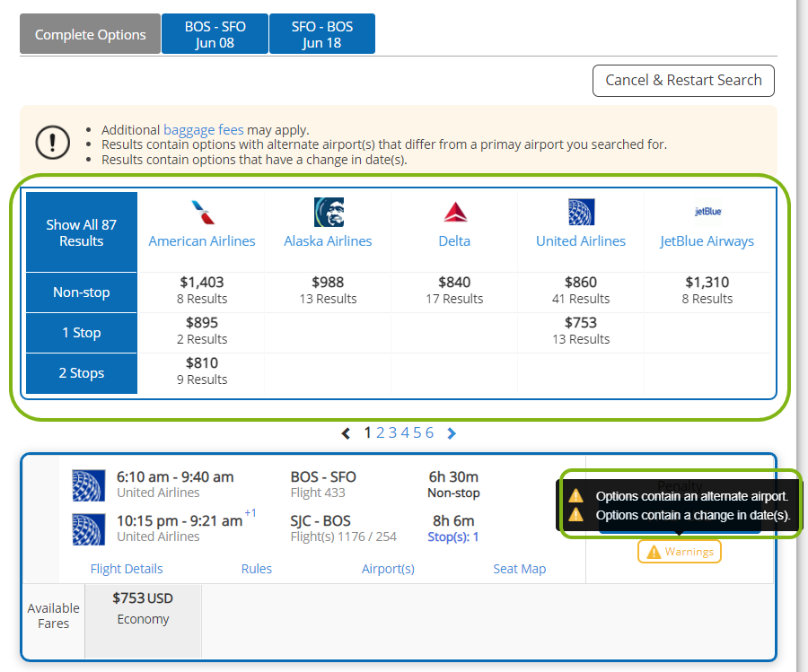
Task: Switch to BOS - SFO Jun 08 tab
Action: coord(215,34)
